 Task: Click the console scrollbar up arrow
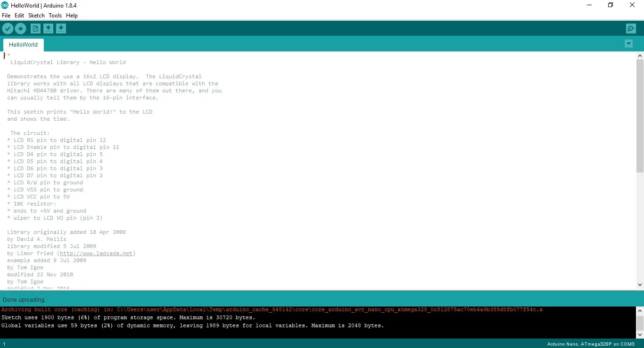pos(640,311)
